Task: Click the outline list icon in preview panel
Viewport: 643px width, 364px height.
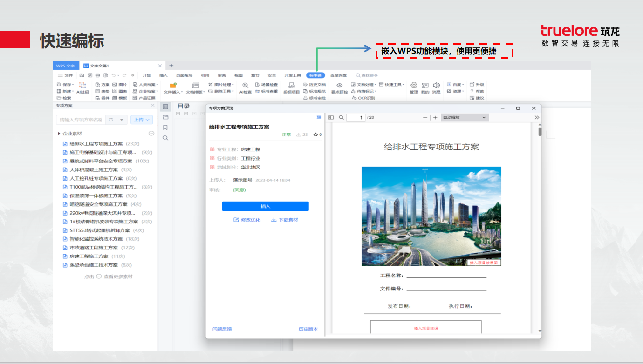Action: (319, 117)
